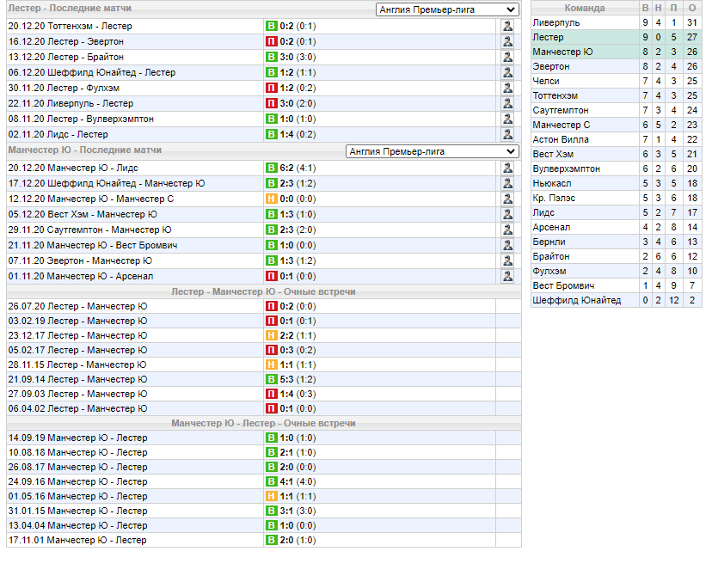Select Манчестер Ю in standings table
712x588 pixels.
tap(562, 52)
